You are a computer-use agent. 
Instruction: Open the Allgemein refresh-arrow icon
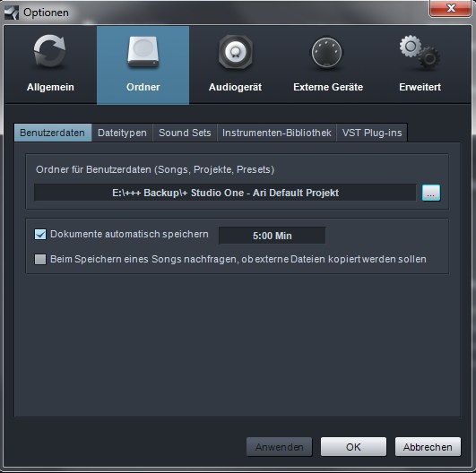49,51
